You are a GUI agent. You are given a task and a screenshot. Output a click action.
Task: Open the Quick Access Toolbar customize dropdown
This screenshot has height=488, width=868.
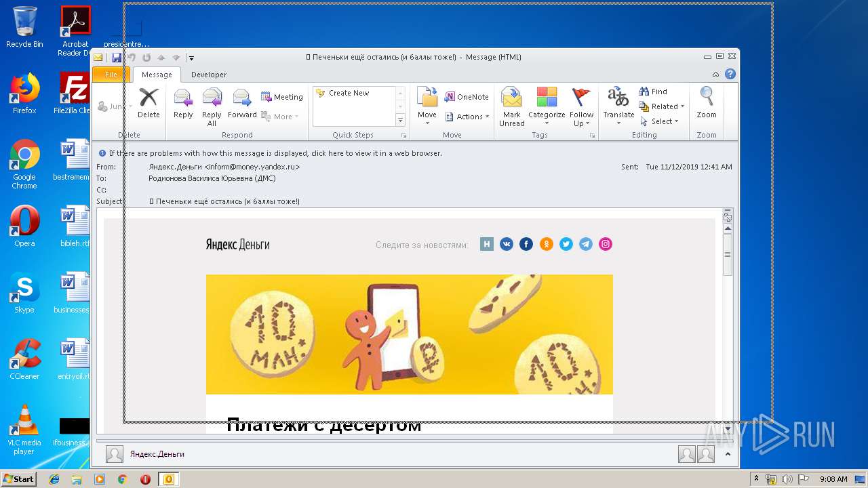(192, 58)
